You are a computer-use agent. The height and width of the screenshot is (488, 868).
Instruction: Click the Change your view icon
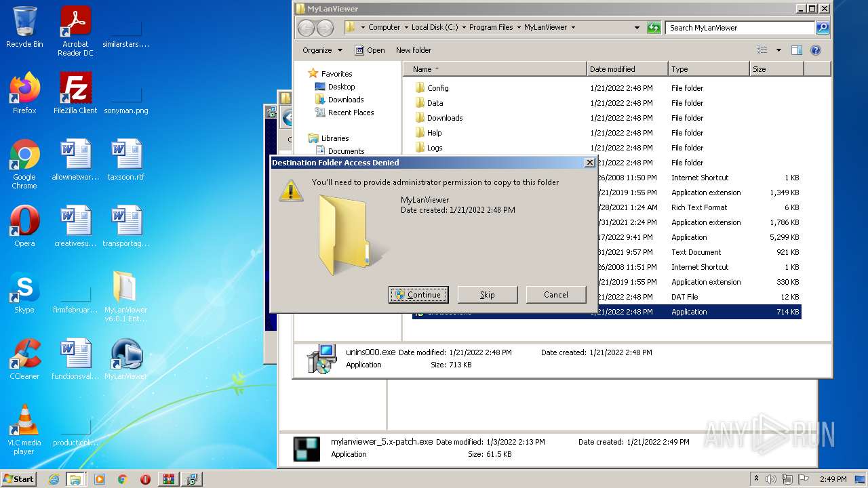coord(762,50)
